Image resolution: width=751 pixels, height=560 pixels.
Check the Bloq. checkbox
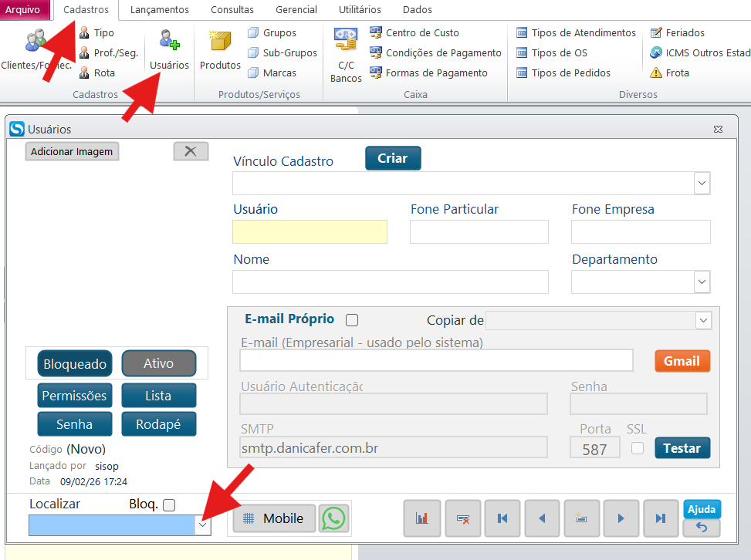pos(169,505)
